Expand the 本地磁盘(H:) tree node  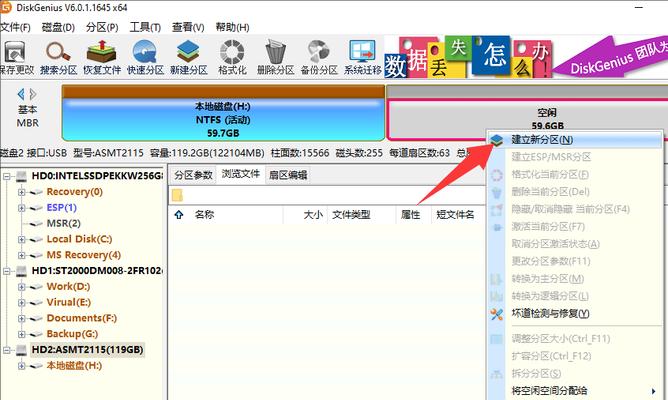(21, 365)
